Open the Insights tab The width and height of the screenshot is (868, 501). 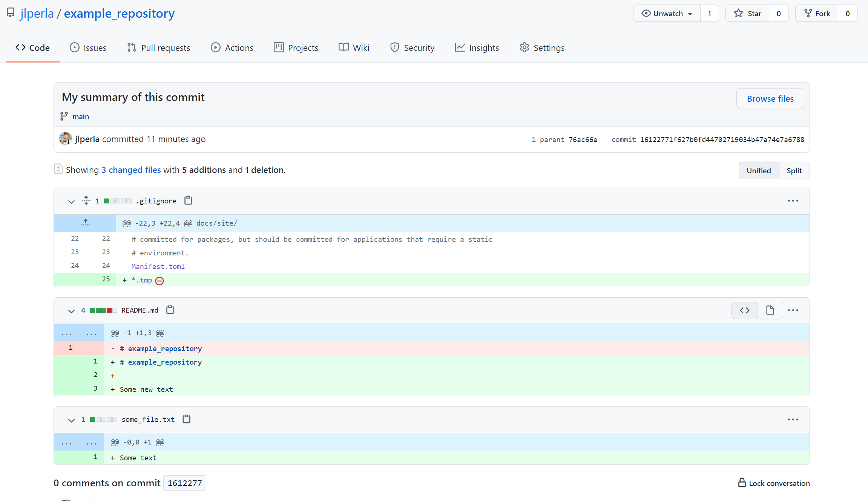477,48
